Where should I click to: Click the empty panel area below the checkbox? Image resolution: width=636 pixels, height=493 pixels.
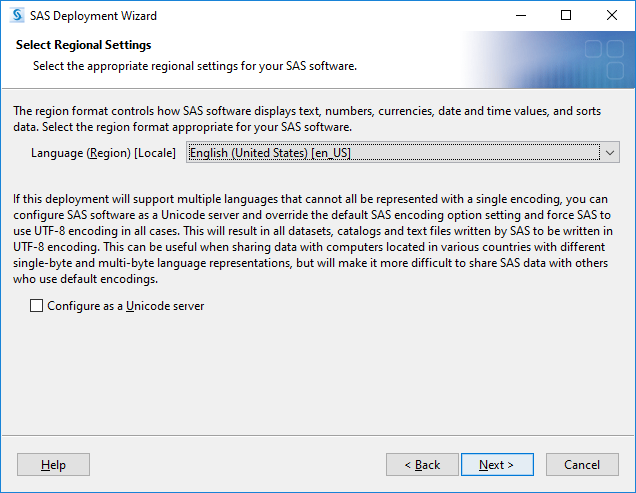tap(318, 373)
